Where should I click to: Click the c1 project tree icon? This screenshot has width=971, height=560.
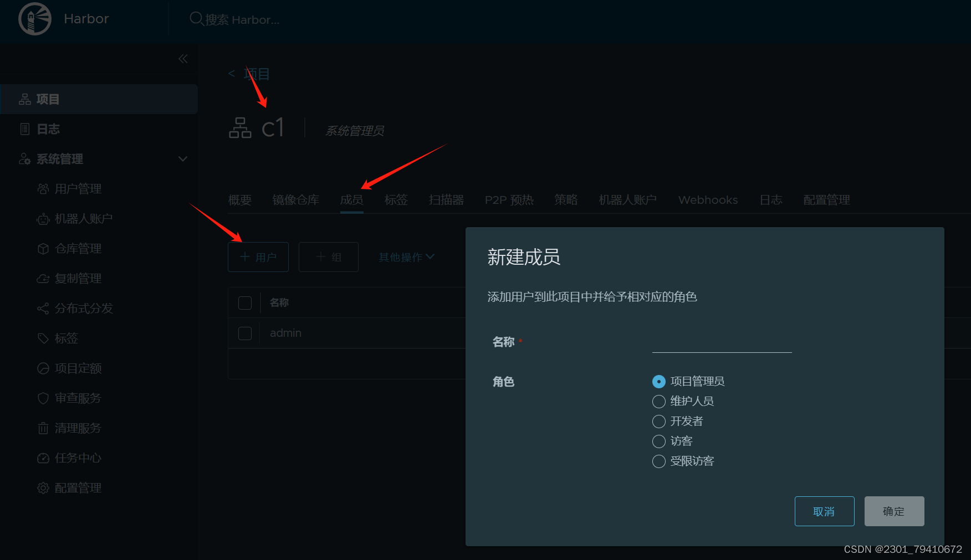240,128
